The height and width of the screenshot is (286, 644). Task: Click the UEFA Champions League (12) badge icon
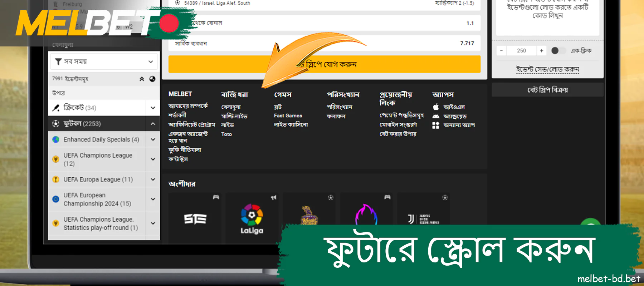click(56, 159)
